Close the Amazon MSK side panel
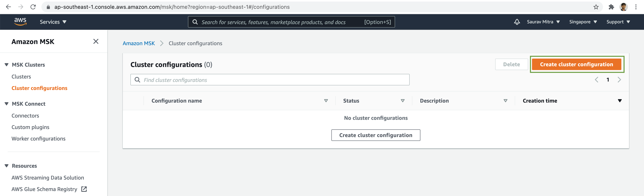Screen dimensions: 644x196 click(x=96, y=41)
